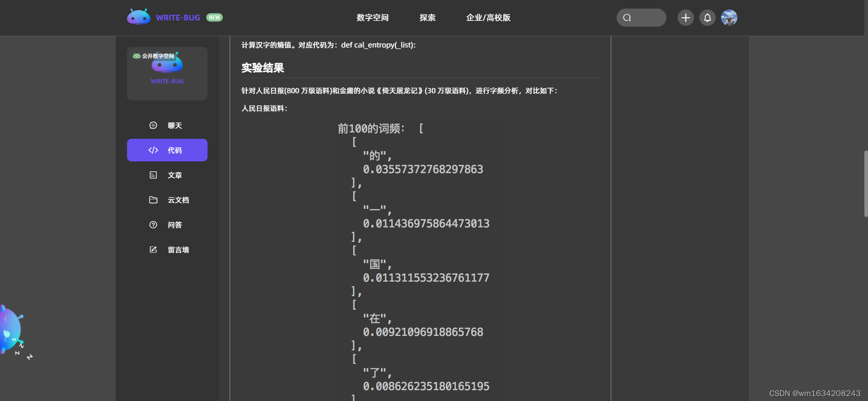The width and height of the screenshot is (868, 401).
Task: Click the 代码 code brackets icon
Action: (x=153, y=150)
